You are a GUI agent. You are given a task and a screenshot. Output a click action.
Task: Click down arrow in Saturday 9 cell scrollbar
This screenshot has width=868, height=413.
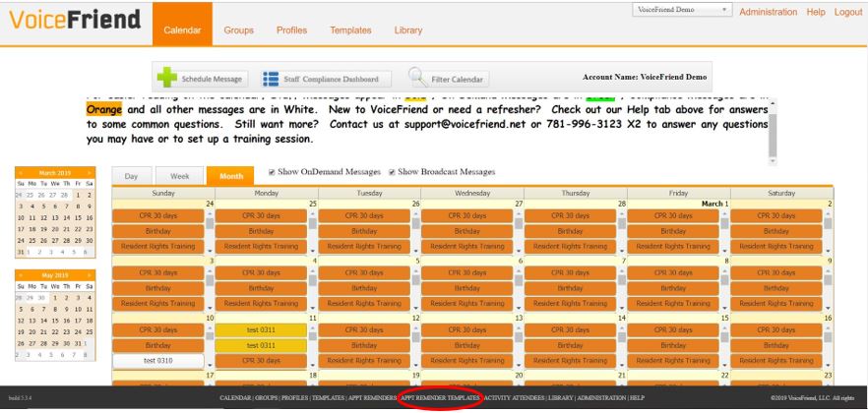click(x=829, y=308)
